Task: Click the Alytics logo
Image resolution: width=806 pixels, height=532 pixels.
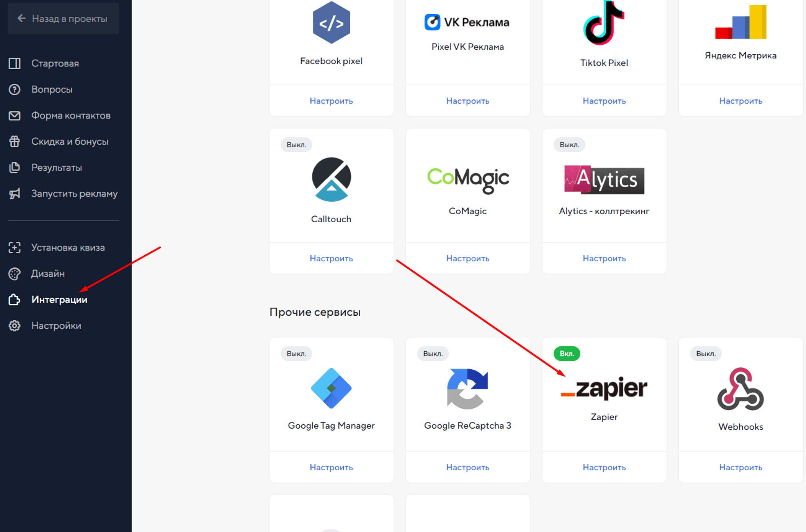Action: pos(604,180)
